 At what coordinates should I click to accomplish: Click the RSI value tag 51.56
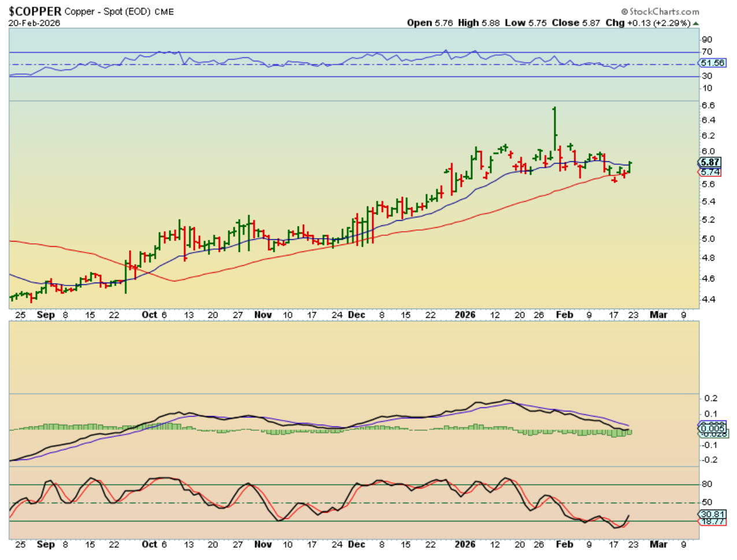click(712, 63)
